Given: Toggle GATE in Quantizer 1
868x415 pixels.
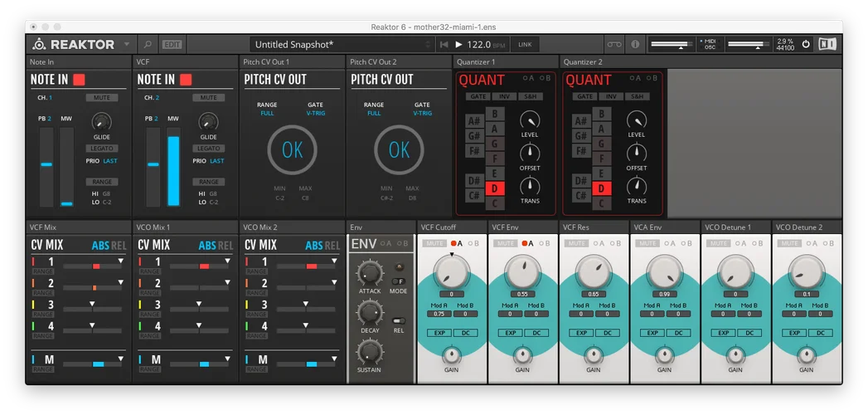Looking at the screenshot, I should pyautogui.click(x=478, y=96).
